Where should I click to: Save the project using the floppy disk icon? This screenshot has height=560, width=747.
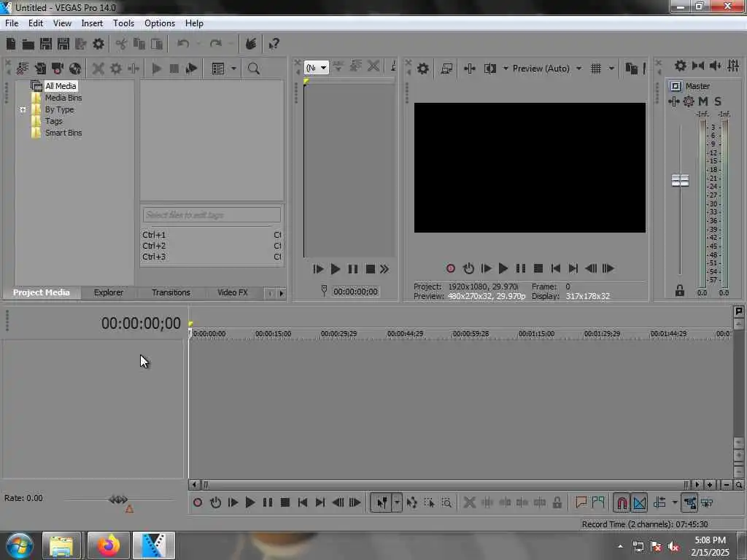click(x=46, y=44)
